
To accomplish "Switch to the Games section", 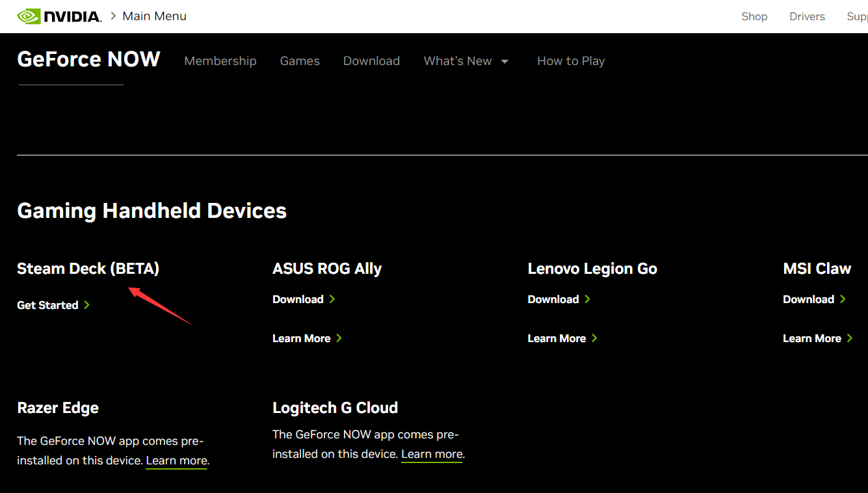I will pyautogui.click(x=300, y=60).
